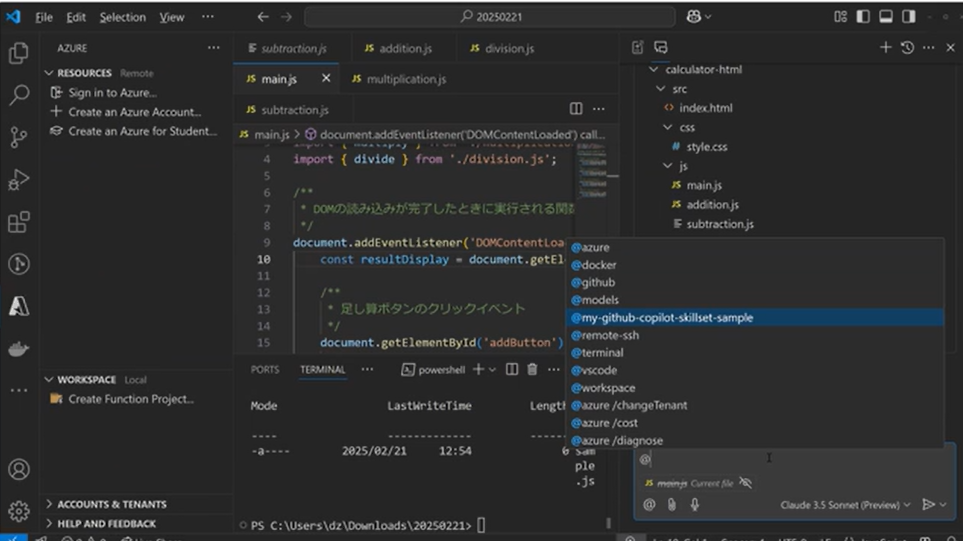This screenshot has height=541, width=963.
Task: Open style.css in the file tree
Action: point(706,147)
